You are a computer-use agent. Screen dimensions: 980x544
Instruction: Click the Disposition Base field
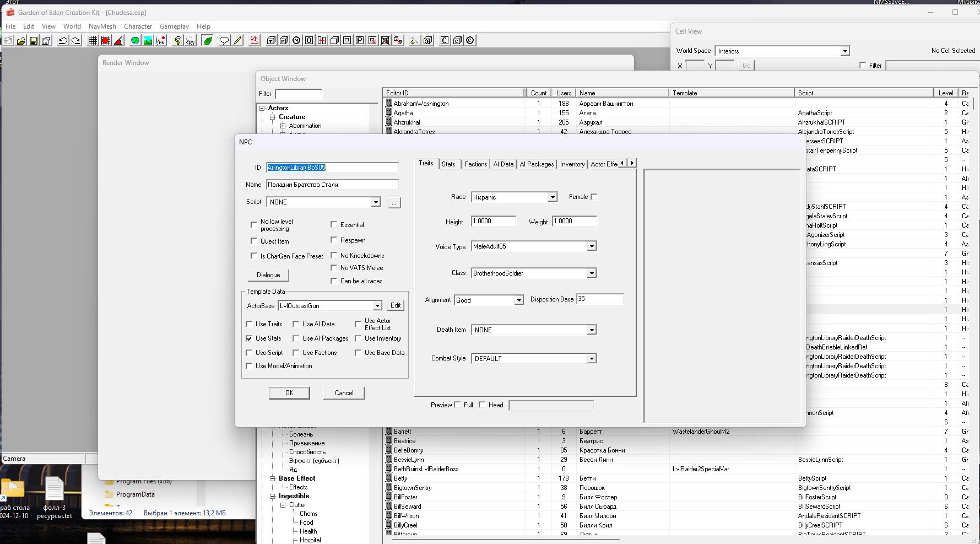coord(600,299)
